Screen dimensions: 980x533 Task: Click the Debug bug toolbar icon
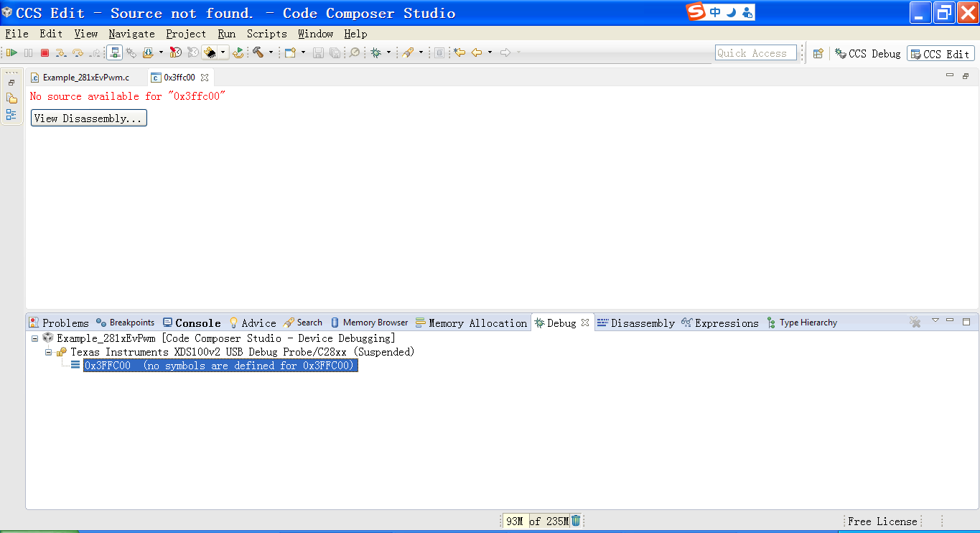point(375,52)
